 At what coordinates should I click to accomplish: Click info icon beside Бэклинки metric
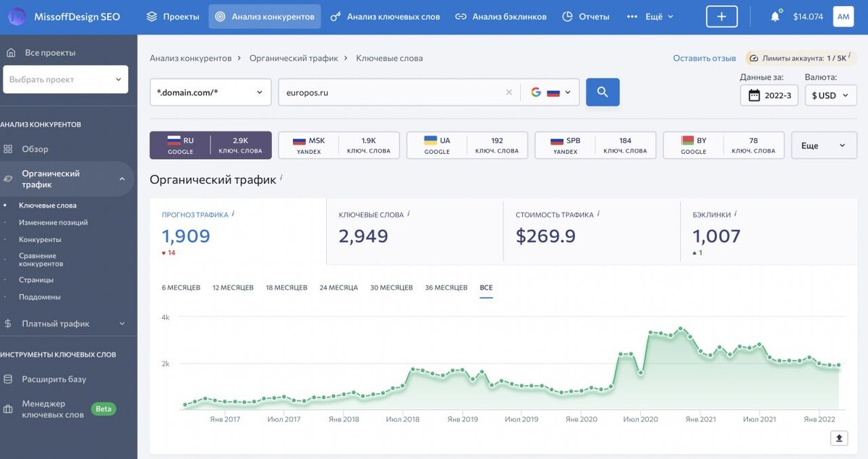pos(736,214)
